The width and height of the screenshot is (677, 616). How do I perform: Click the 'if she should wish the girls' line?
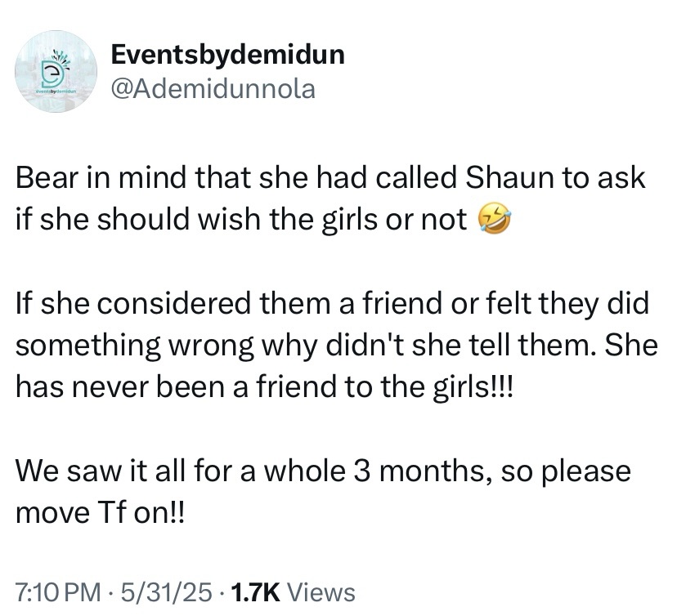point(241,220)
